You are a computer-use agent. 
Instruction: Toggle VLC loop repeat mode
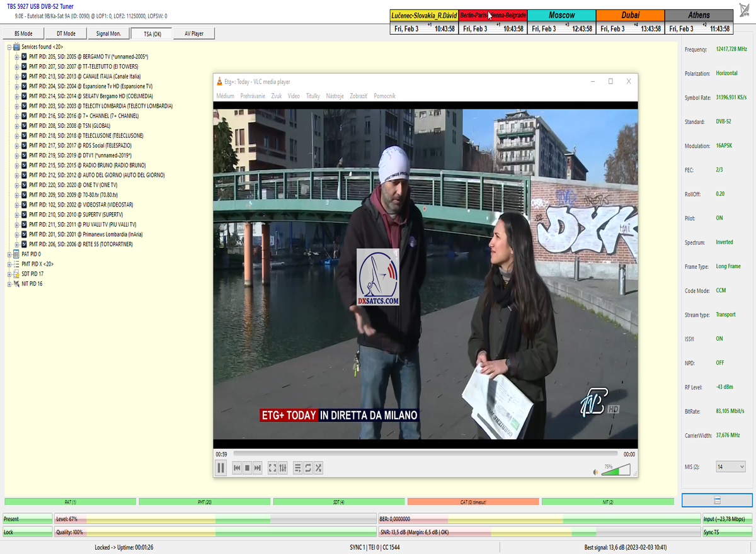pos(308,468)
